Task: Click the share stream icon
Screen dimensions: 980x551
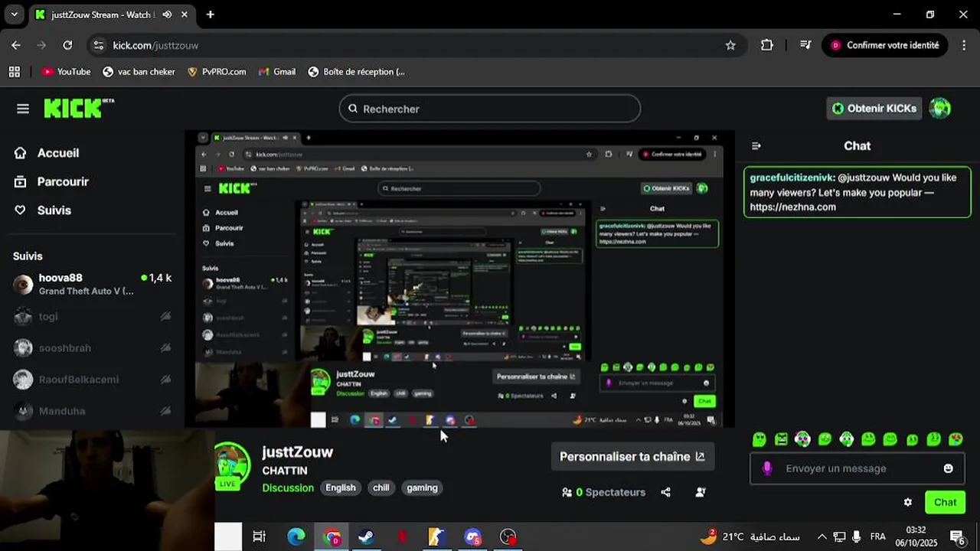Action: coord(665,492)
